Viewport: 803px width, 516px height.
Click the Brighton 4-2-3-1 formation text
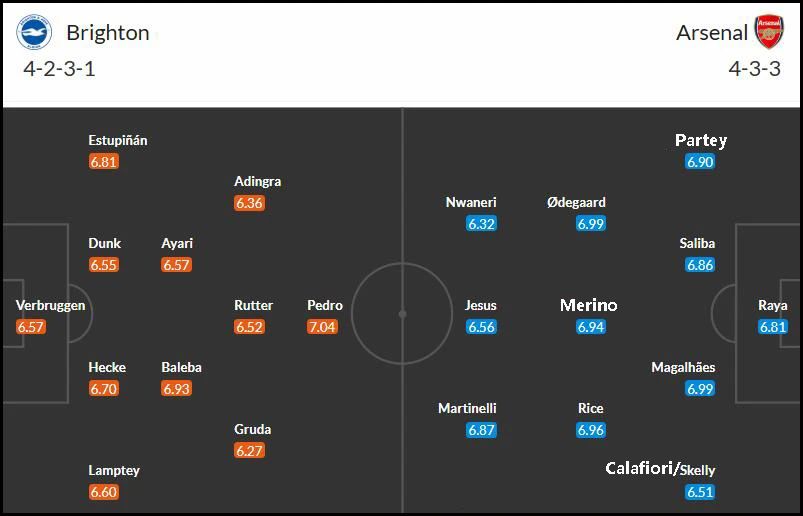(59, 69)
